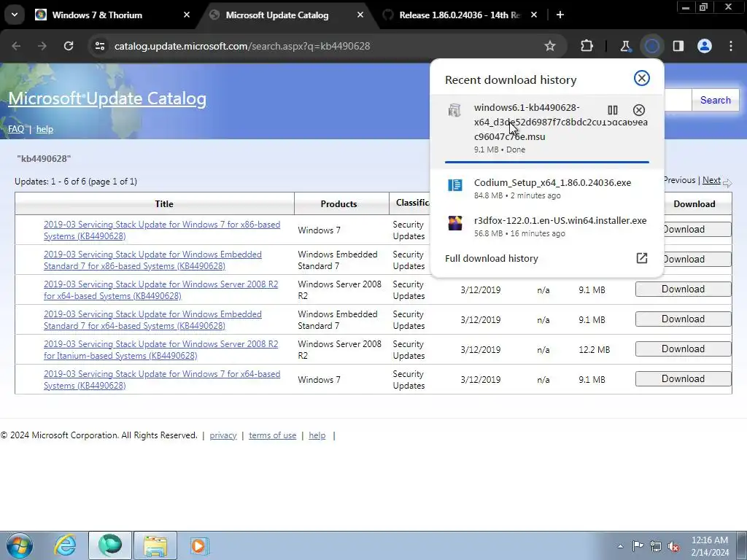Bookmark this page with the star icon

(550, 46)
